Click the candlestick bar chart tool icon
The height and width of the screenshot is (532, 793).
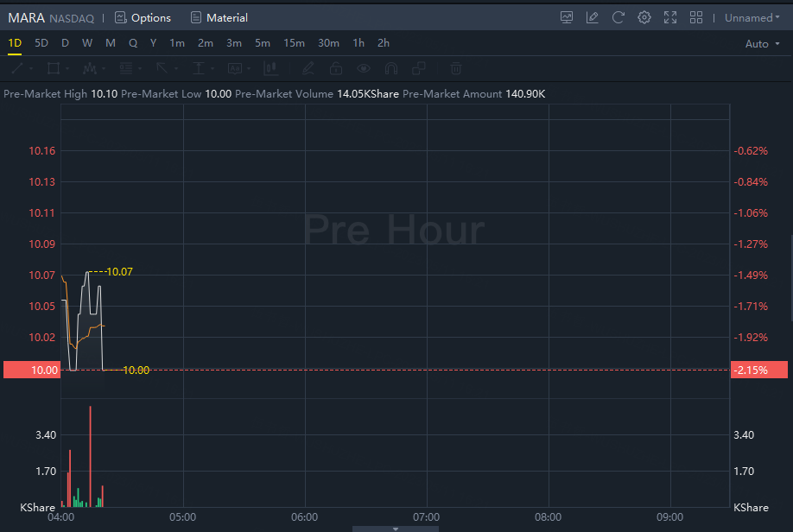[x=271, y=68]
